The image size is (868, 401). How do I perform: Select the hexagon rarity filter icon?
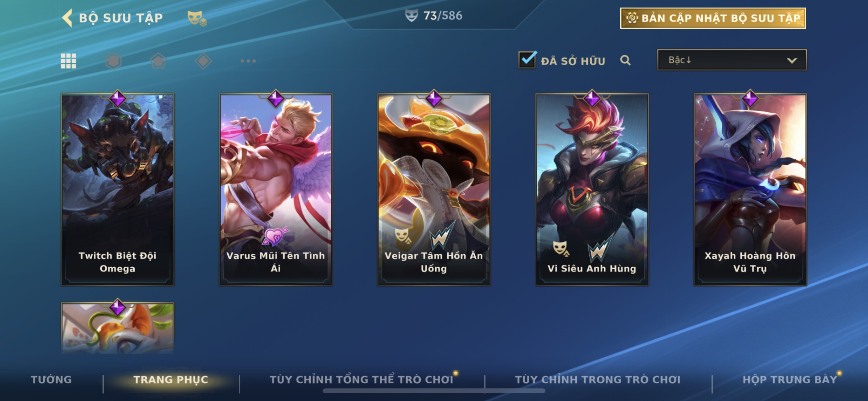click(x=113, y=61)
